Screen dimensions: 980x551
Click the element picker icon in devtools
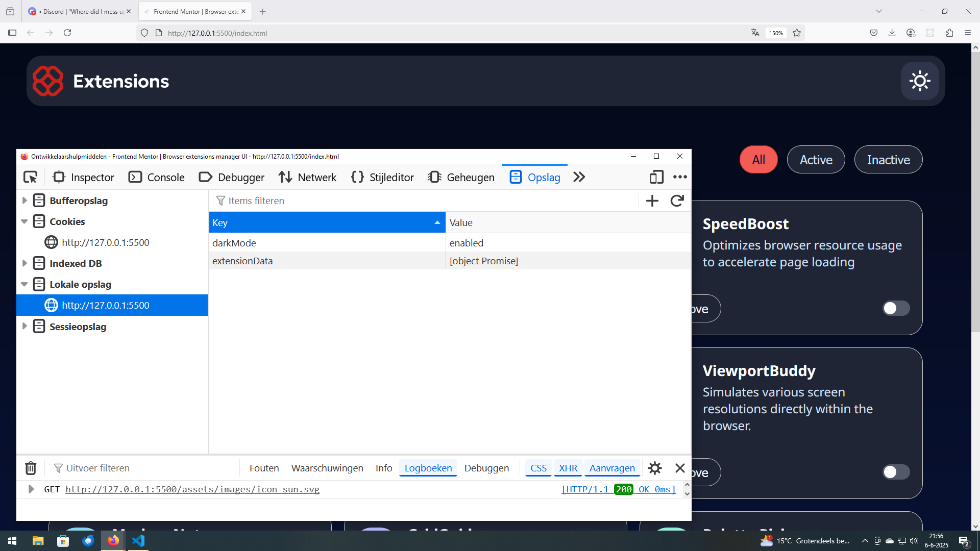[x=31, y=177]
